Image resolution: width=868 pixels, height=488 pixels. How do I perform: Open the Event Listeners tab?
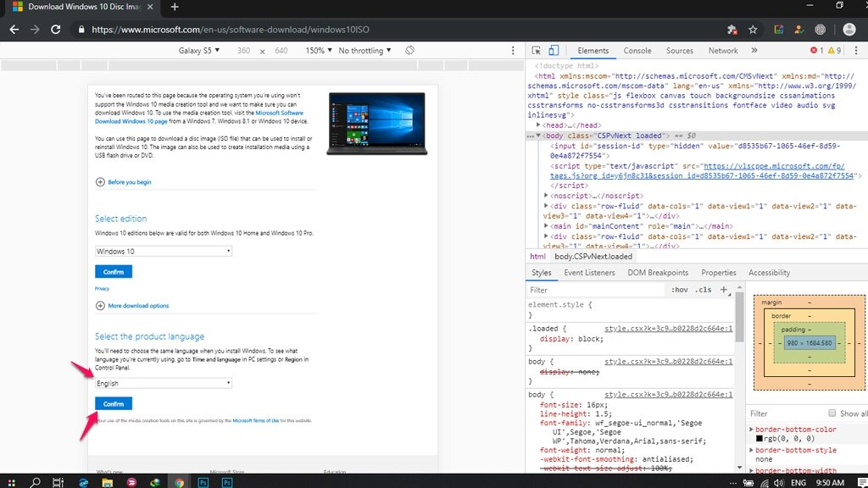pyautogui.click(x=589, y=273)
